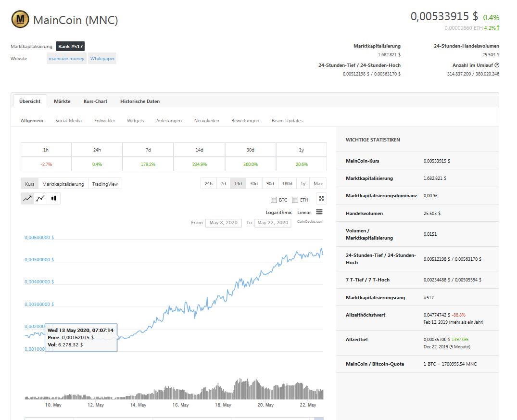Open fullscreen chart expand icon
This screenshot has width=517, height=420.
click(321, 199)
